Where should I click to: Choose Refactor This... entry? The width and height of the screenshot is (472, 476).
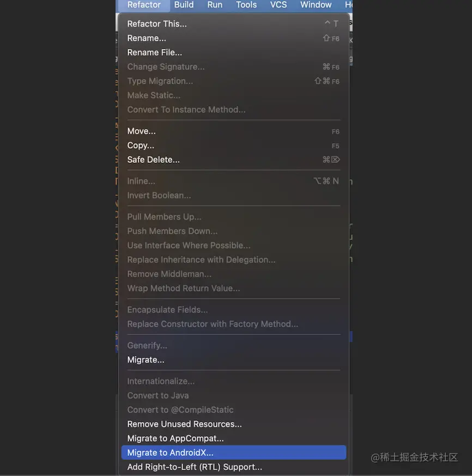[234, 23]
